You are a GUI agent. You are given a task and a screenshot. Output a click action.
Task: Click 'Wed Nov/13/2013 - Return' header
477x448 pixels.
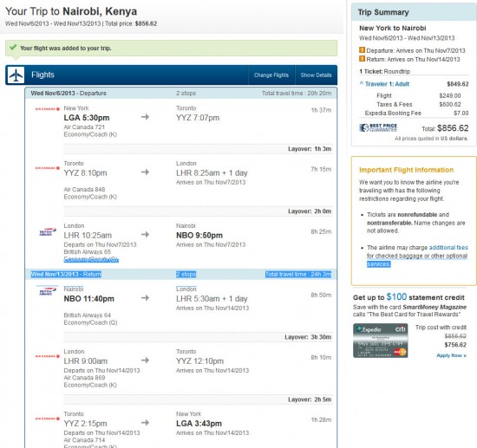[66, 274]
